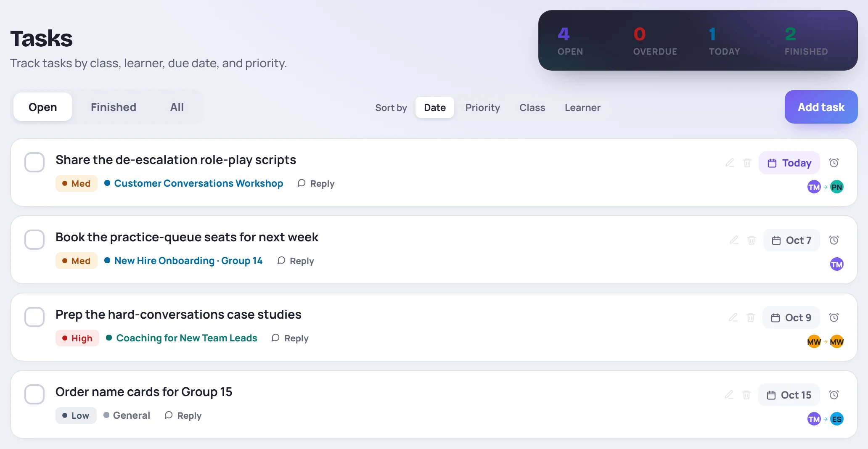The width and height of the screenshot is (868, 449).
Task: Change the Oct 15 due date
Action: 789,395
